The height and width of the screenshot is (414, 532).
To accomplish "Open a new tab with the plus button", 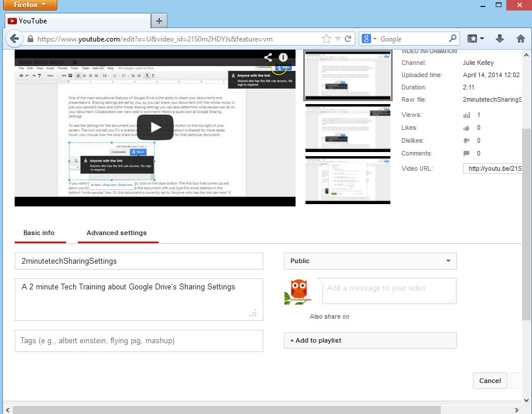I will point(159,21).
